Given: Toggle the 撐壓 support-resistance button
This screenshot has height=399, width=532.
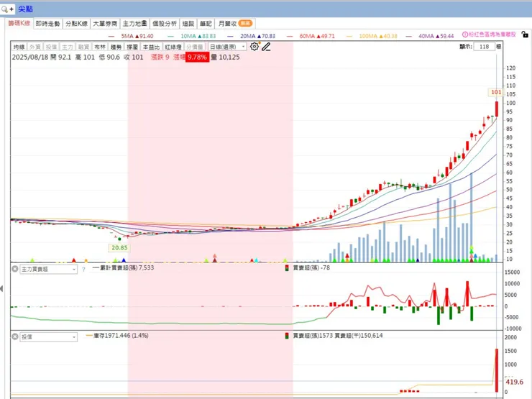Looking at the screenshot, I should 132,47.
